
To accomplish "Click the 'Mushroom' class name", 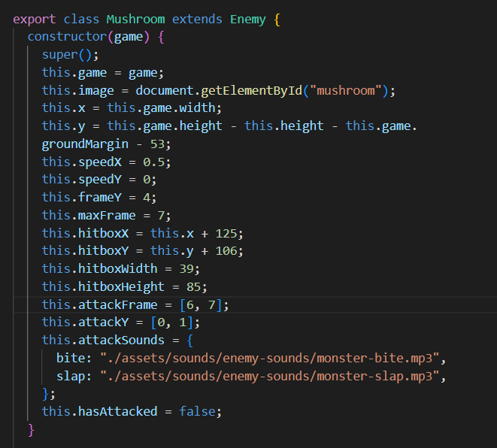I will 135,20.
